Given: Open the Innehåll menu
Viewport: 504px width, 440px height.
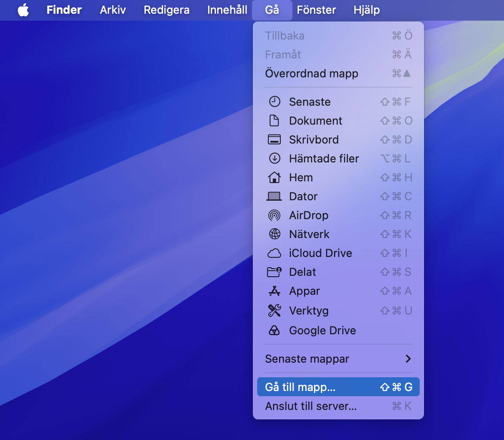Looking at the screenshot, I should (227, 10).
